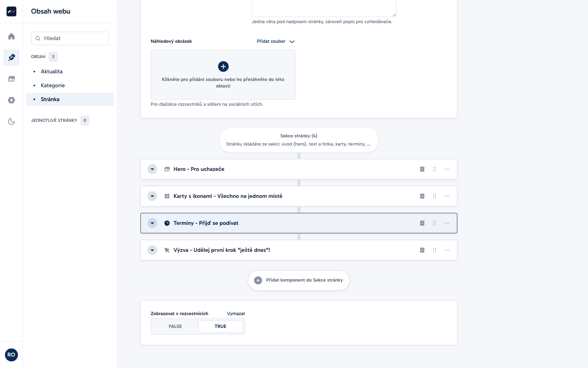This screenshot has height=368, width=588.
Task: Delete the Hero - Pro uchazeče section
Action: pos(422,169)
